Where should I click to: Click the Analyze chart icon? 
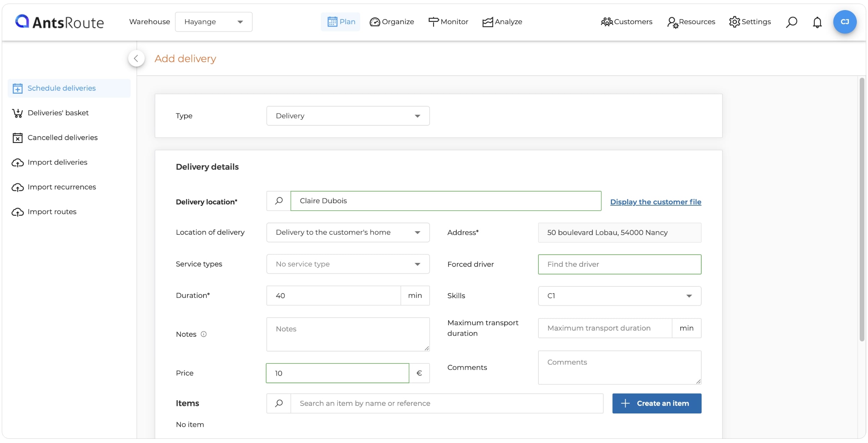tap(488, 22)
